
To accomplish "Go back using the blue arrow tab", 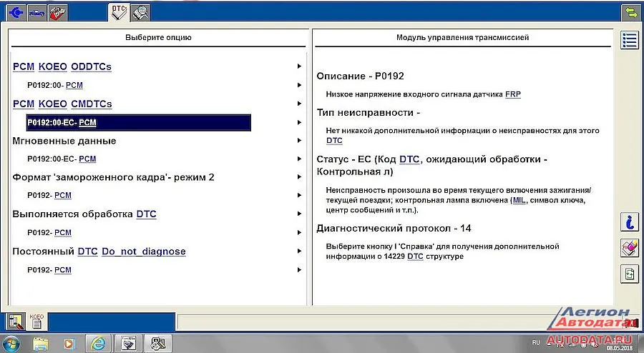I will pos(16,13).
